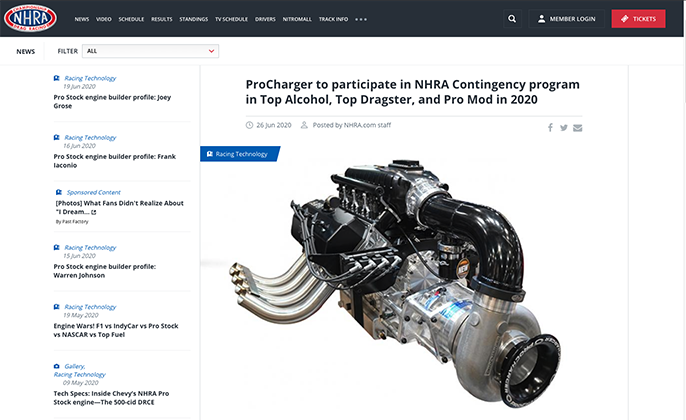This screenshot has height=420, width=686.
Task: Click the category icon above Warren Johnson article
Action: pyautogui.click(x=56, y=248)
